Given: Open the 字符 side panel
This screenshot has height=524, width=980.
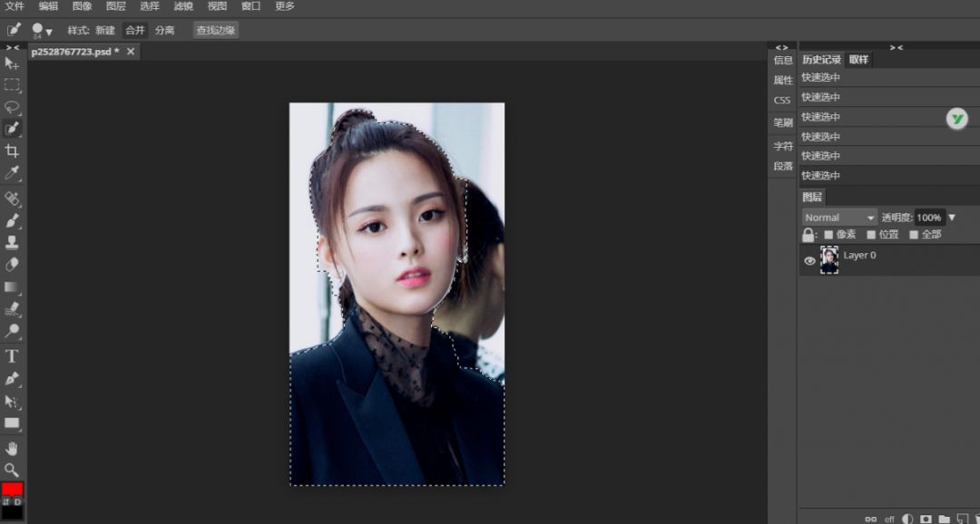Looking at the screenshot, I should (x=782, y=146).
